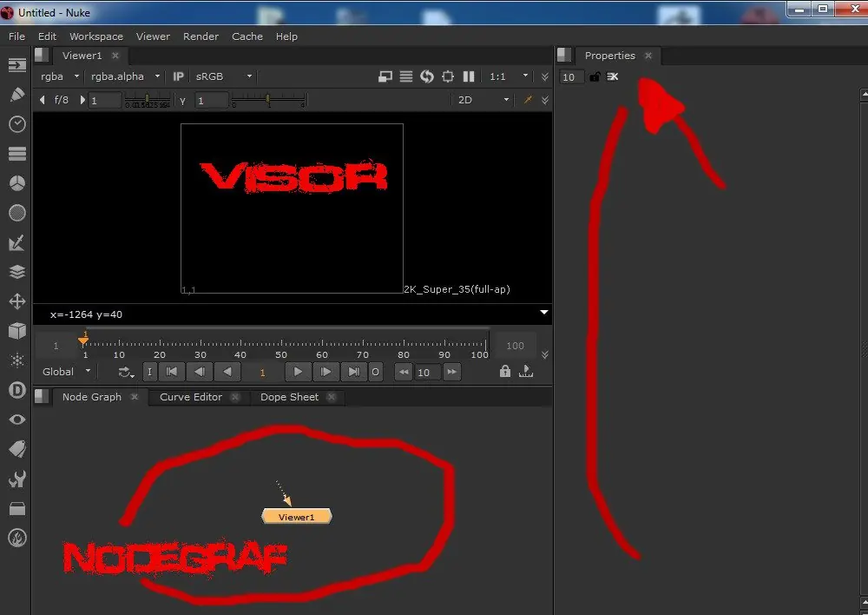Open the Render menu
The image size is (868, 615).
(201, 36)
